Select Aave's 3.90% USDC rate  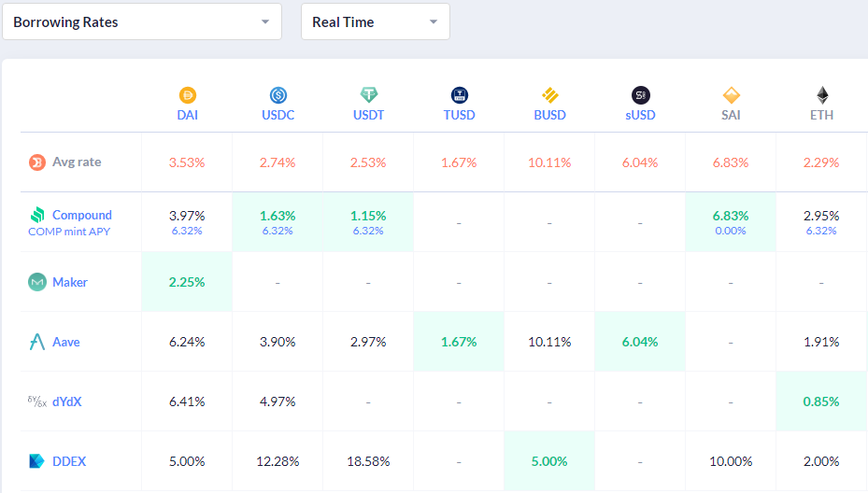pyautogui.click(x=277, y=342)
